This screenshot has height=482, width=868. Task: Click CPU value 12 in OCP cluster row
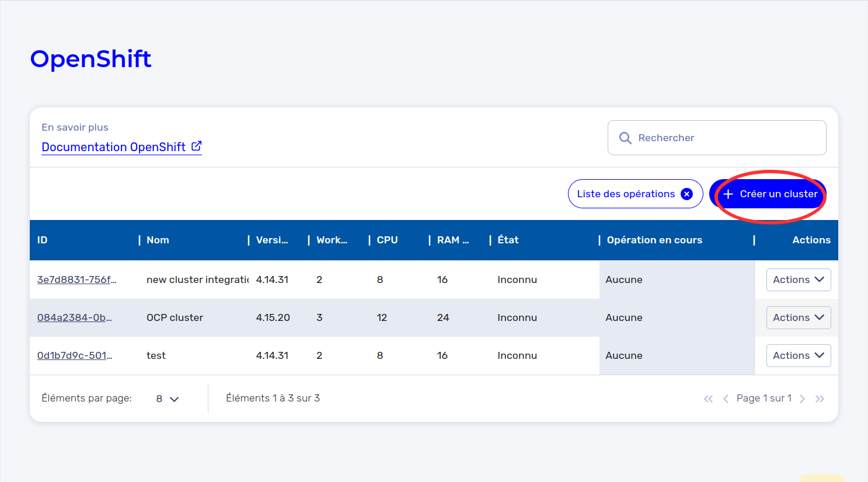[x=382, y=317]
